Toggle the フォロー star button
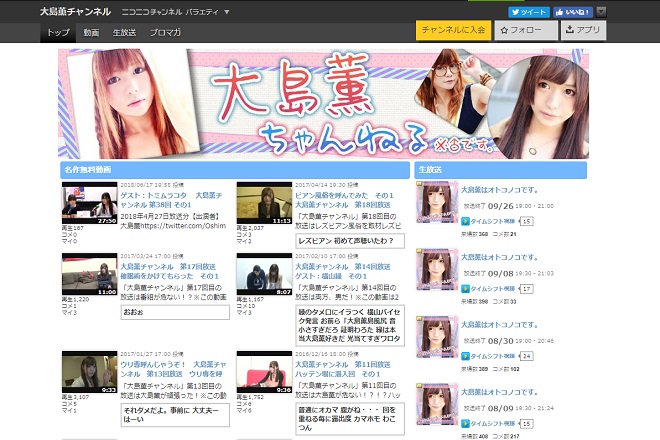This screenshot has width=660, height=440. (521, 30)
